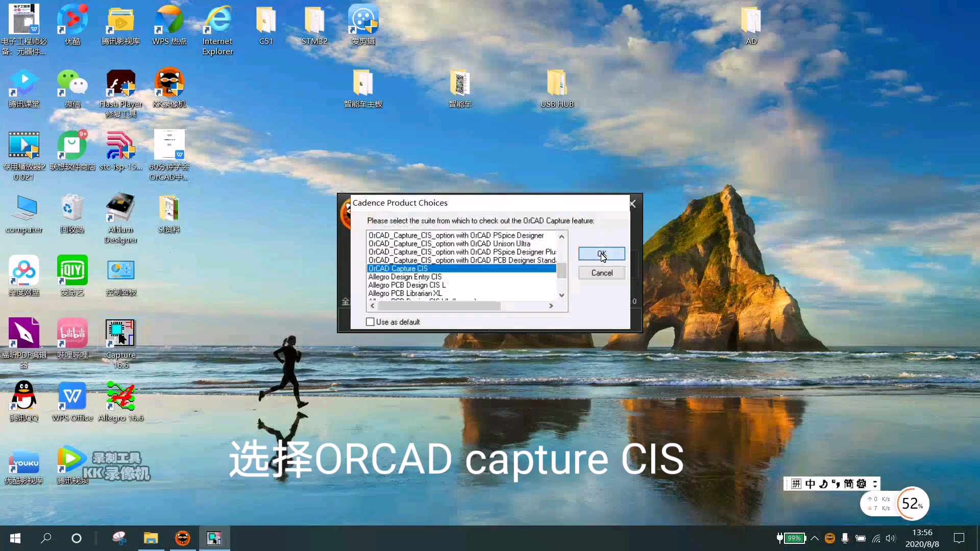Enable the 'Use as default' checkbox
Viewport: 980px width, 551px height.
pyautogui.click(x=370, y=322)
